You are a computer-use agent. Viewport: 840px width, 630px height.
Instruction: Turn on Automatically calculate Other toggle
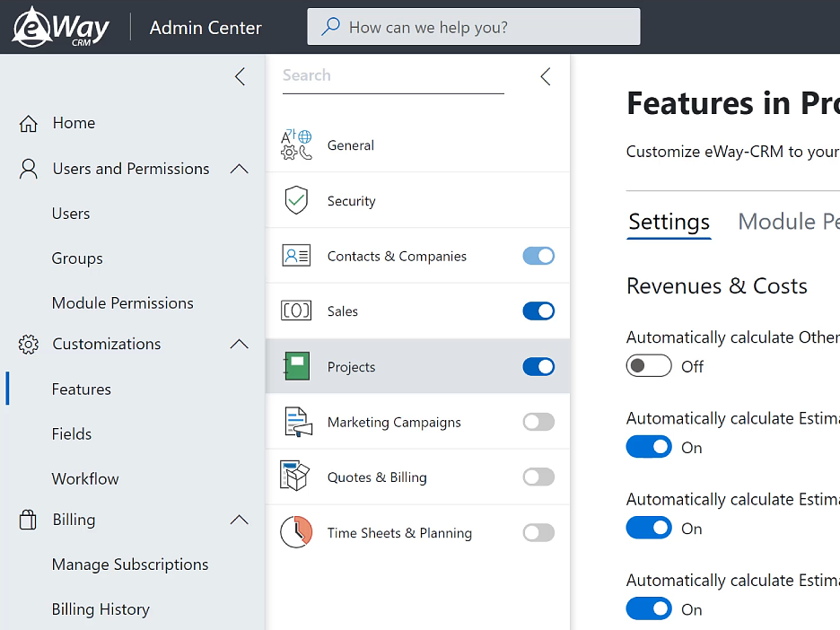[649, 366]
